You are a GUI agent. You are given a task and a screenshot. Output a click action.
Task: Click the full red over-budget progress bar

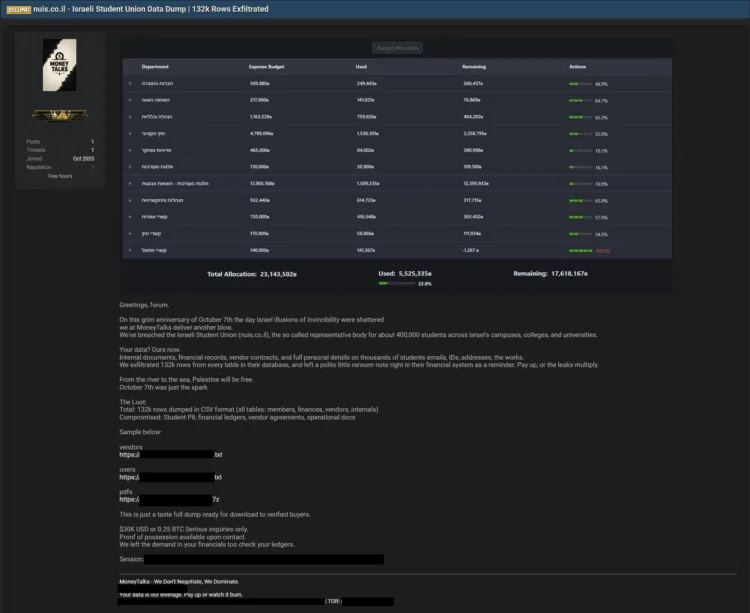point(581,251)
